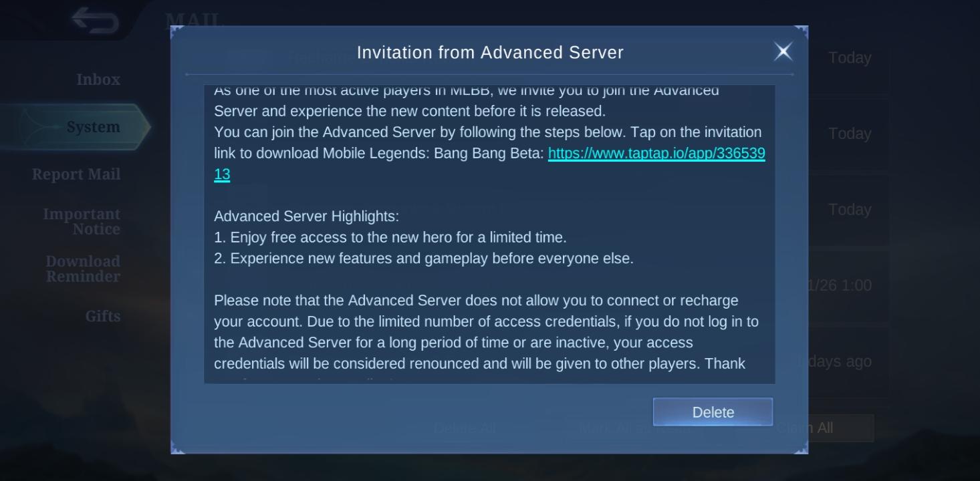Screen dimensions: 980x481
Task: Open the Gifts tab
Action: pyautogui.click(x=103, y=316)
